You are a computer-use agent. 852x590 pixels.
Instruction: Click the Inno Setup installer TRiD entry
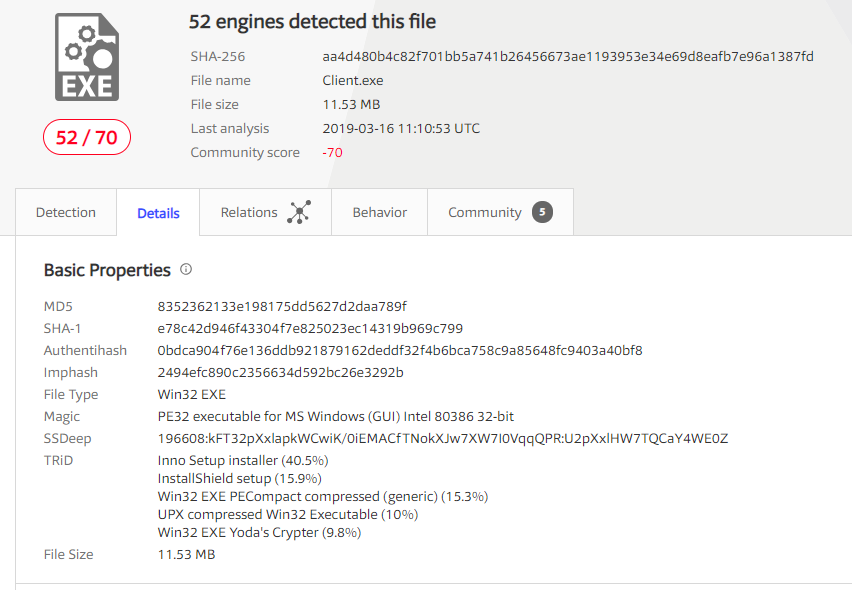(243, 460)
